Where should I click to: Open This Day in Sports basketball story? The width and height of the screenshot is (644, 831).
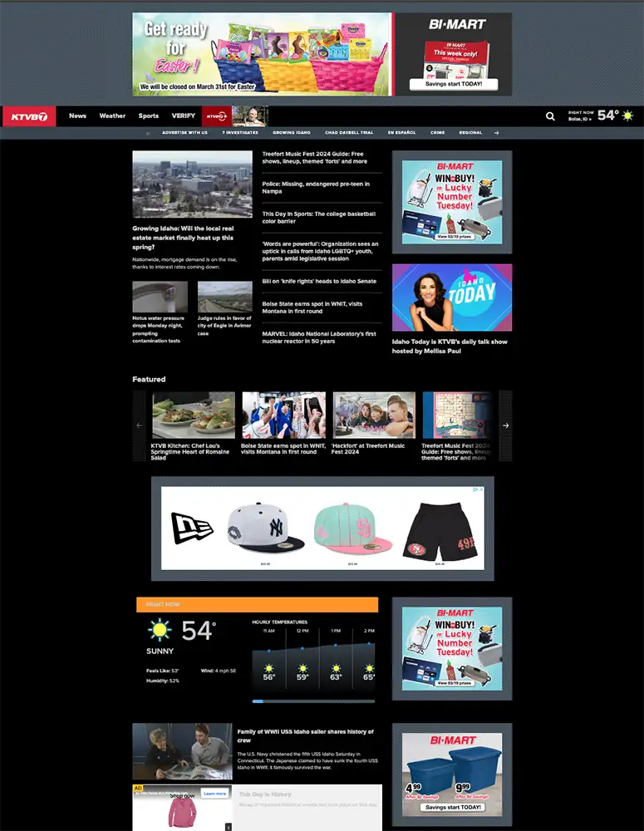(318, 217)
